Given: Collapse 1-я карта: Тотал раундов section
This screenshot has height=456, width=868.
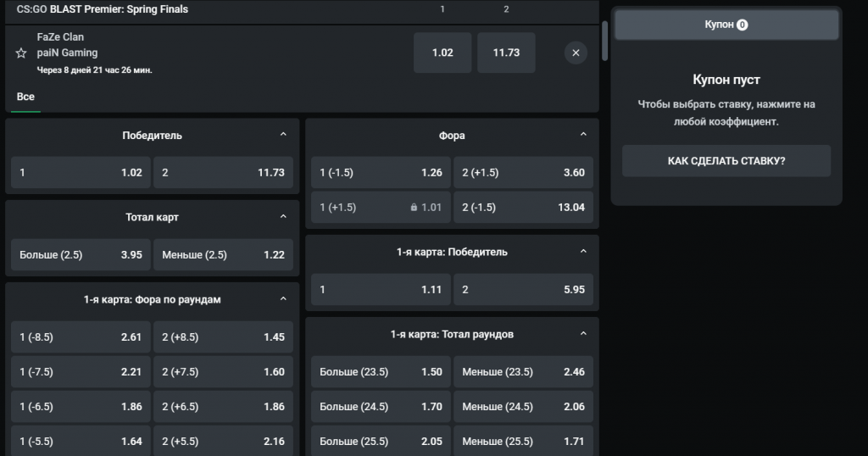Looking at the screenshot, I should click(x=583, y=334).
